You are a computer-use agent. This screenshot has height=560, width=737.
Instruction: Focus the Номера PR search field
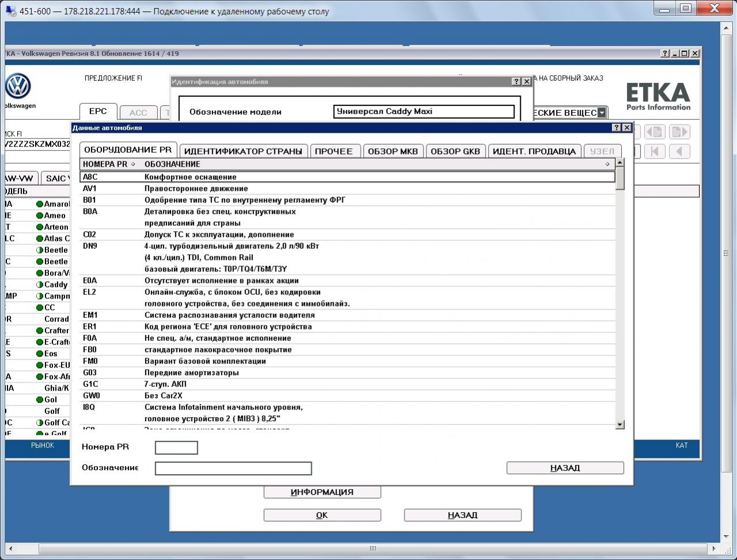[x=176, y=448]
